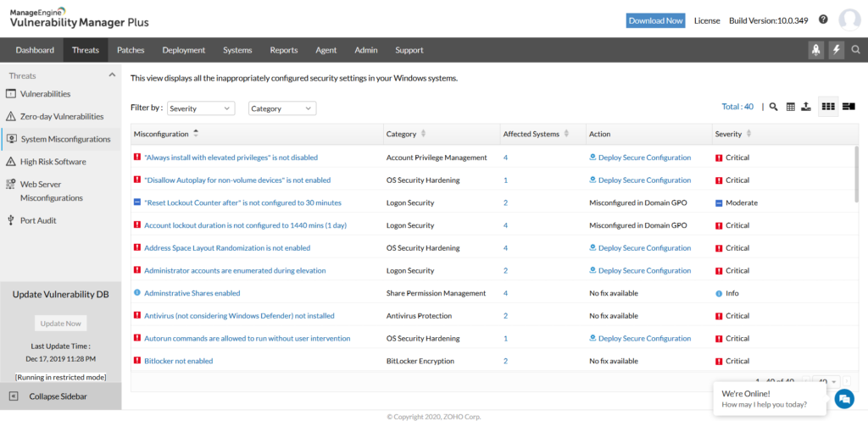Go to the Patches tab
Image resolution: width=868 pixels, height=421 pixels.
[x=131, y=50]
